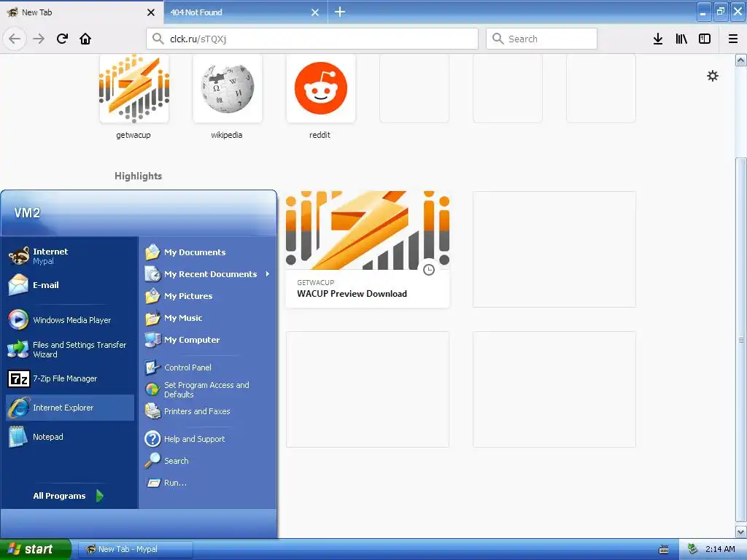The width and height of the screenshot is (747, 560).
Task: Click the Highlights section heading
Action: 138,176
